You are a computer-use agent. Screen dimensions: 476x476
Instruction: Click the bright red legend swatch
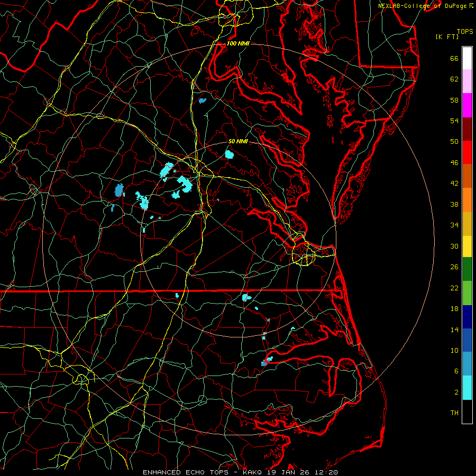click(x=467, y=152)
